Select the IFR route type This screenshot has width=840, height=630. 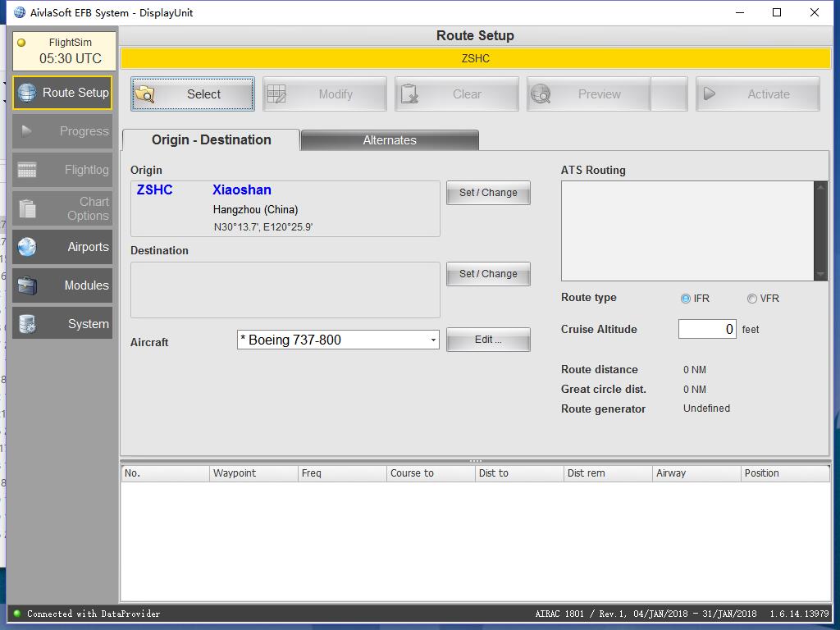point(686,299)
